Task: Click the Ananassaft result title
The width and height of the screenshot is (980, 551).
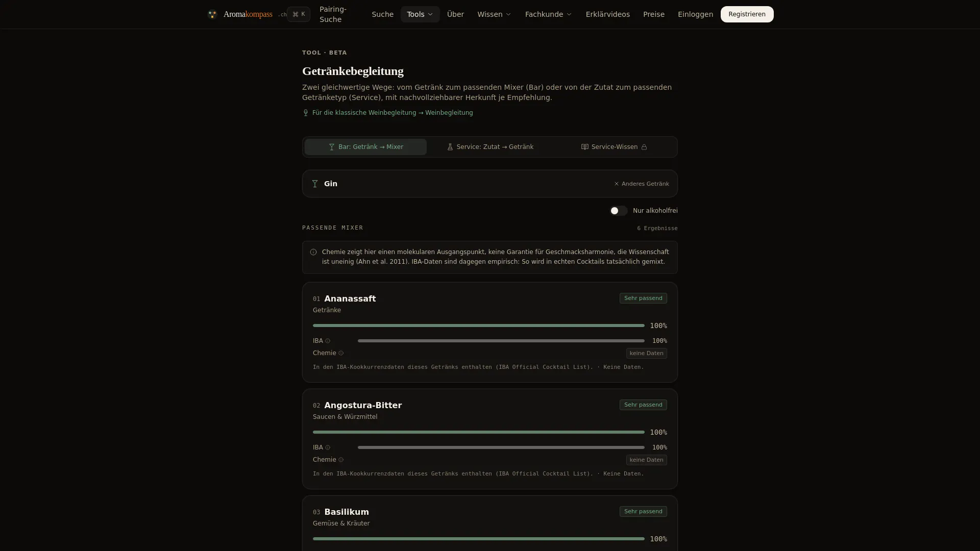Action: pos(350,298)
